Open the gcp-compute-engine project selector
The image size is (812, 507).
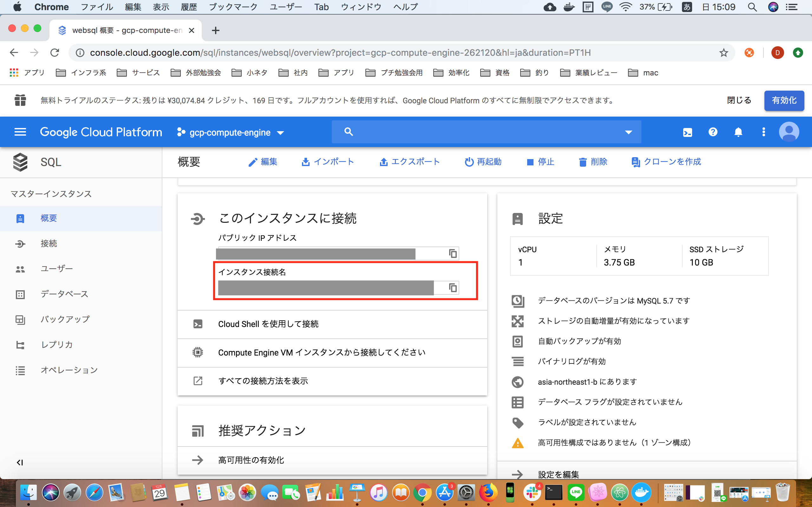coord(231,132)
